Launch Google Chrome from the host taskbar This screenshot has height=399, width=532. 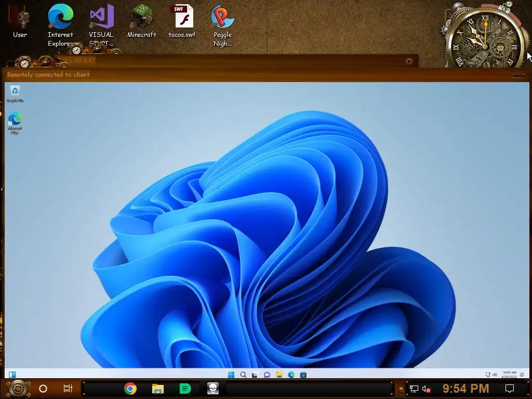pyautogui.click(x=130, y=389)
